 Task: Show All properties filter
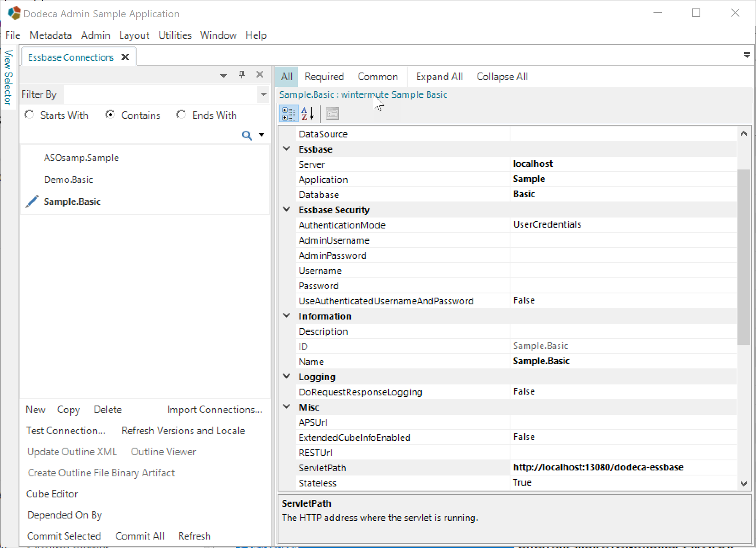286,77
